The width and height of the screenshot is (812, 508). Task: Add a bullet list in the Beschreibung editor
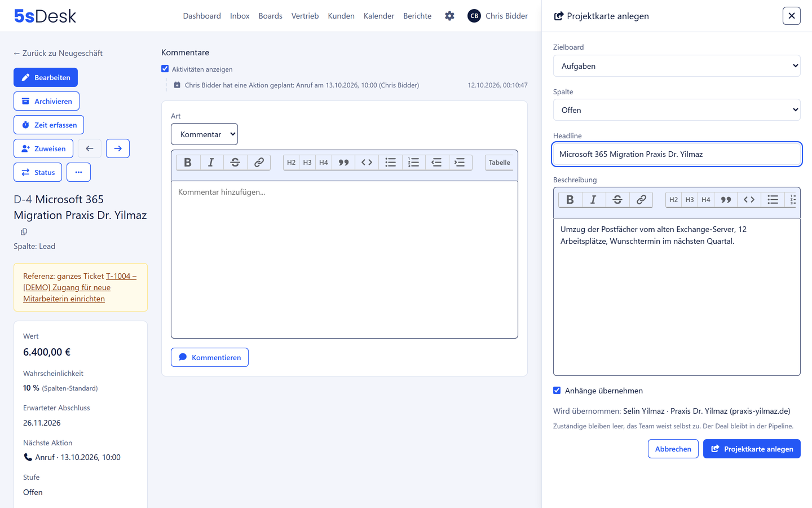tap(773, 200)
